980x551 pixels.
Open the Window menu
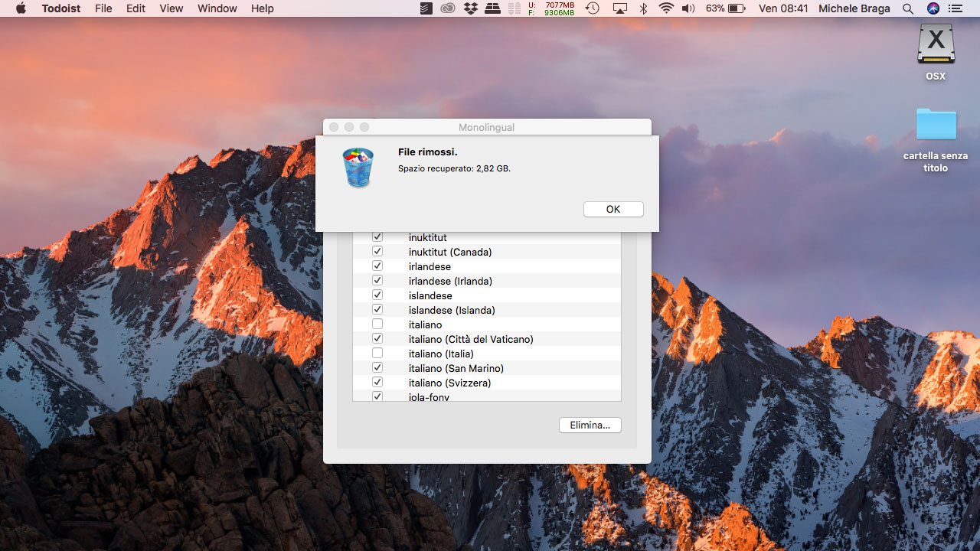(217, 8)
